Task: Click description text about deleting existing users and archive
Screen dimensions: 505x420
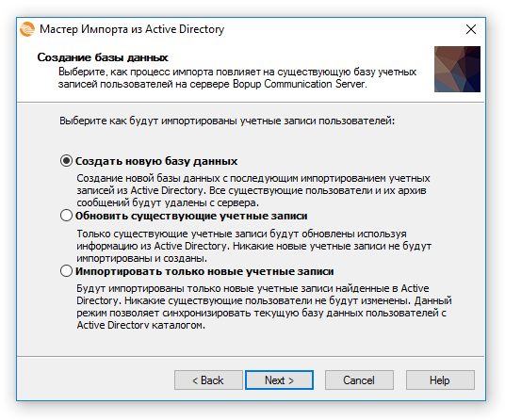Action: (253, 190)
